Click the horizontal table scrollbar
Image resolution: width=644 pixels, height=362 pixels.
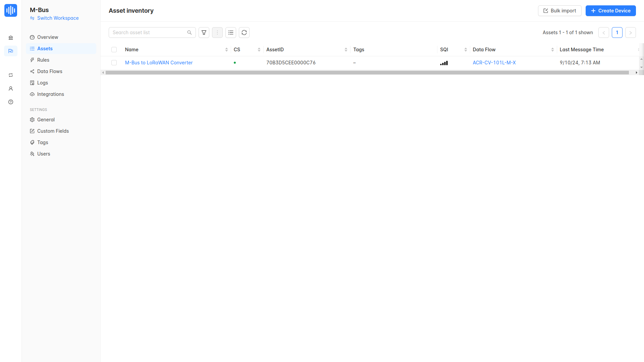coord(367,72)
